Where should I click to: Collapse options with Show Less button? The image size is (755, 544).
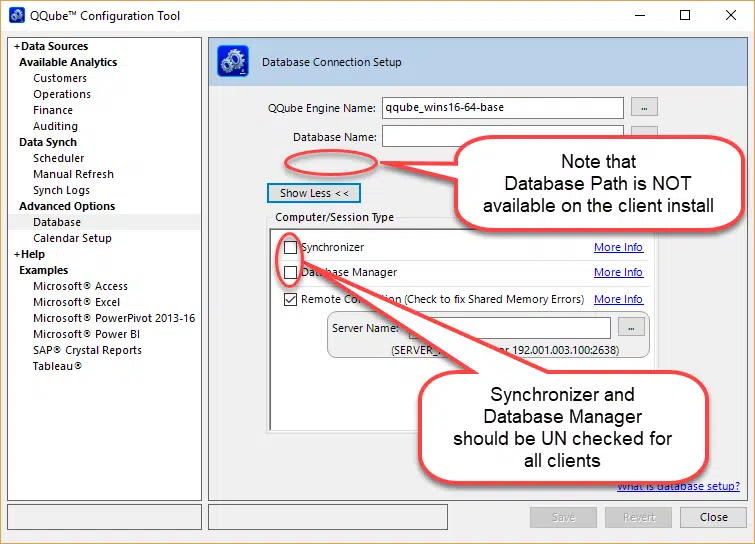(x=313, y=193)
